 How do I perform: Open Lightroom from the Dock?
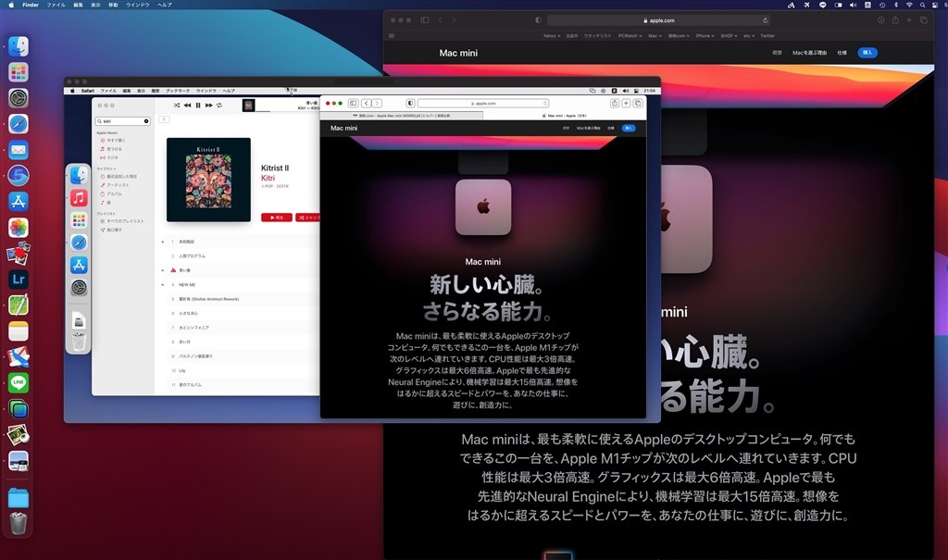pyautogui.click(x=19, y=279)
